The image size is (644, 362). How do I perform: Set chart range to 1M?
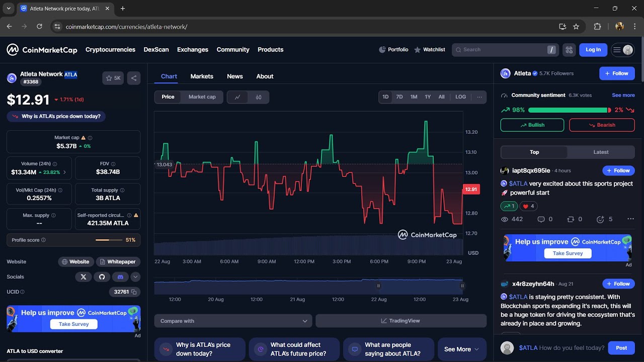(x=414, y=97)
